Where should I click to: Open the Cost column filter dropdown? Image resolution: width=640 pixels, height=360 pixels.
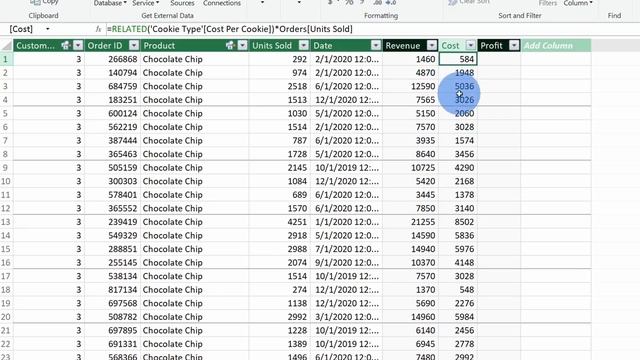pos(471,45)
